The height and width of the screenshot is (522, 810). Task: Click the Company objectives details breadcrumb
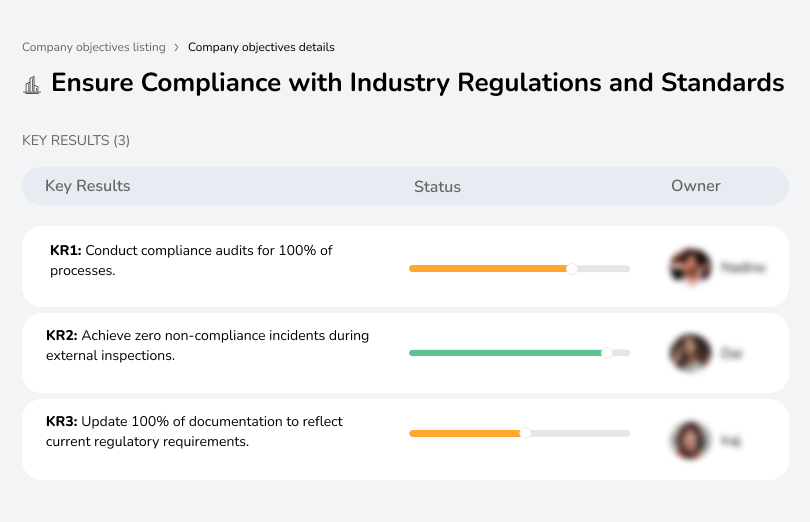261,47
